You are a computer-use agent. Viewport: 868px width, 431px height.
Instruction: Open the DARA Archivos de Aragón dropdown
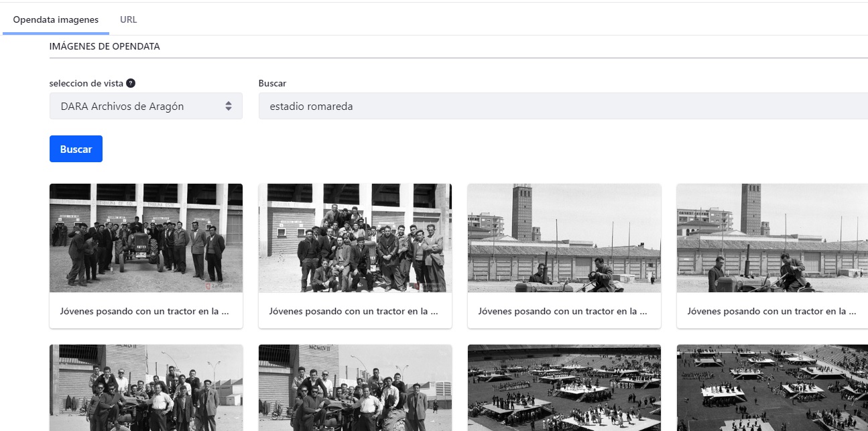coord(146,106)
